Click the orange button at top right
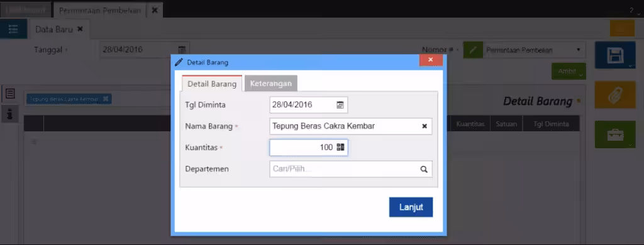The width and height of the screenshot is (644, 245). (x=622, y=28)
